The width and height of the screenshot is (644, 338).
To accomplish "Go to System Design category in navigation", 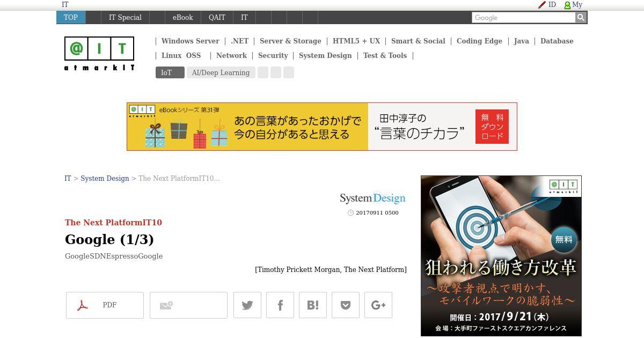I will point(325,55).
